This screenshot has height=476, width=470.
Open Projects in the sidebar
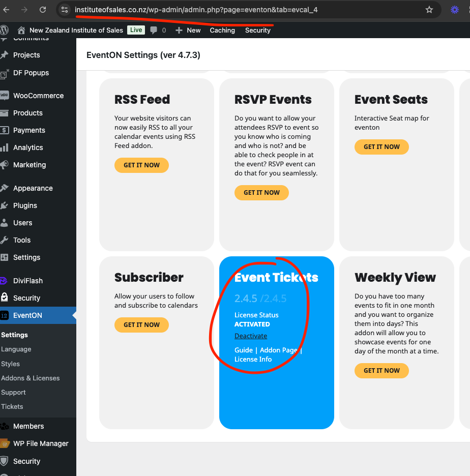click(26, 55)
